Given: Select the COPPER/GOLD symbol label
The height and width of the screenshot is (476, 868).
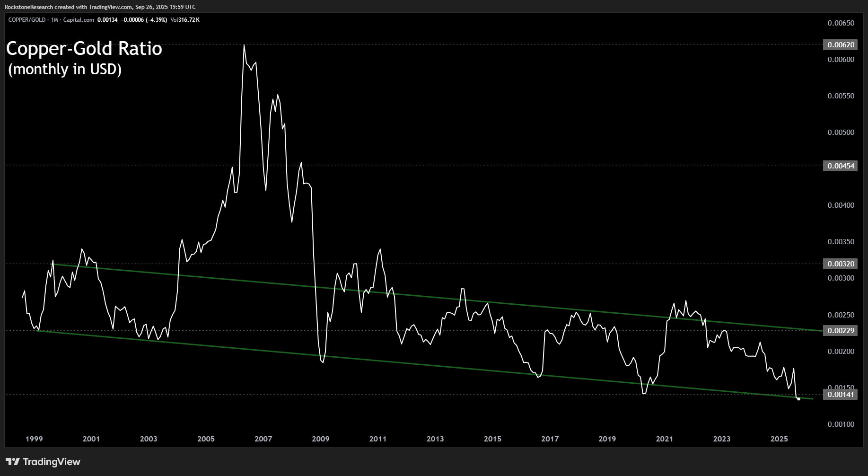Looking at the screenshot, I should point(27,20).
